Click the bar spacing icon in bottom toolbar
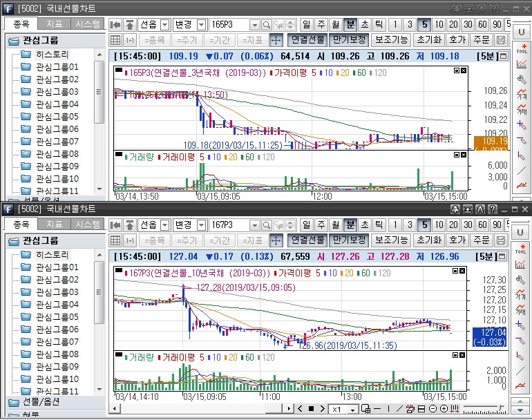532x420 pixels. click(x=455, y=409)
